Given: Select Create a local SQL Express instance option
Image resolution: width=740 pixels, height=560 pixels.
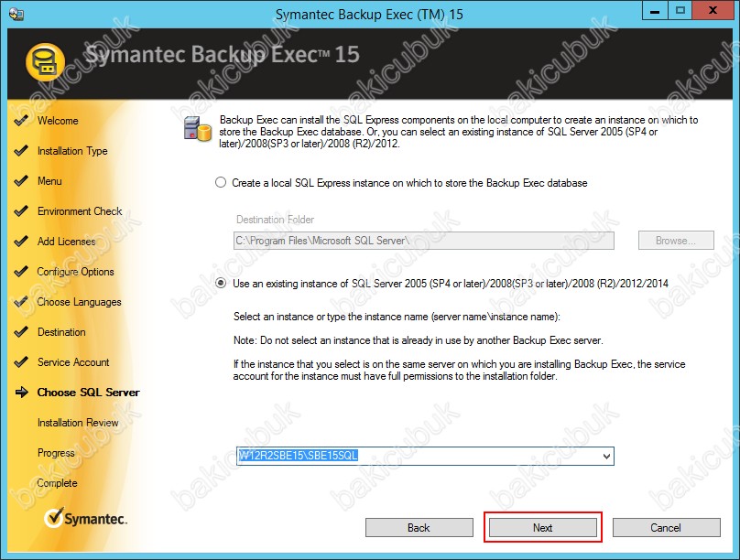Looking at the screenshot, I should (x=221, y=182).
